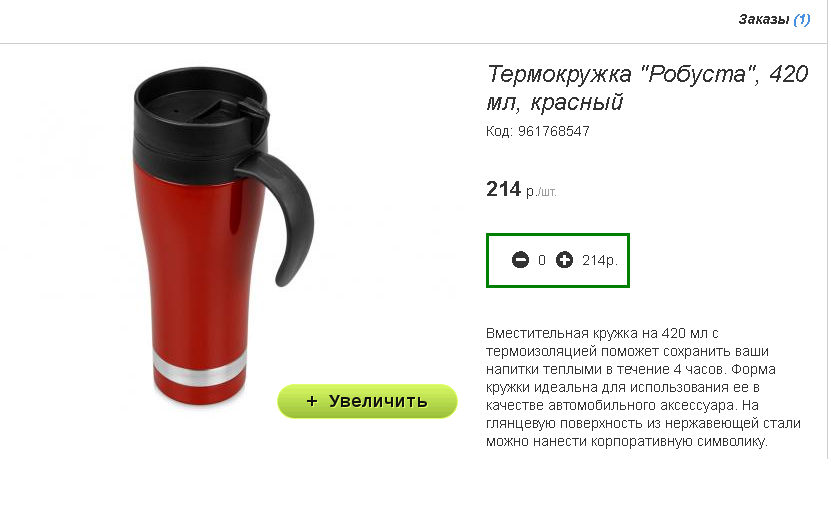Click the black lid of the mug
Viewport: 831px width, 506px height.
point(200,109)
